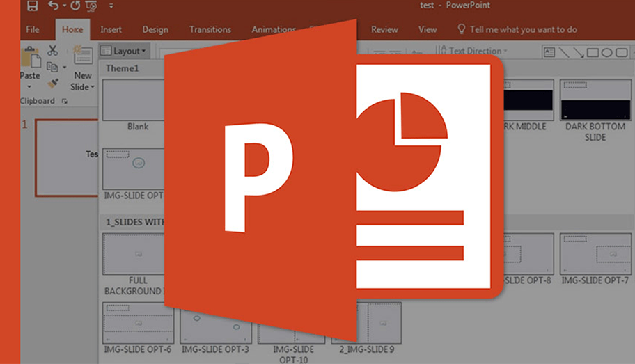Select the Arrow shape icon
Viewport: 635px width, 364px height.
coord(579,53)
